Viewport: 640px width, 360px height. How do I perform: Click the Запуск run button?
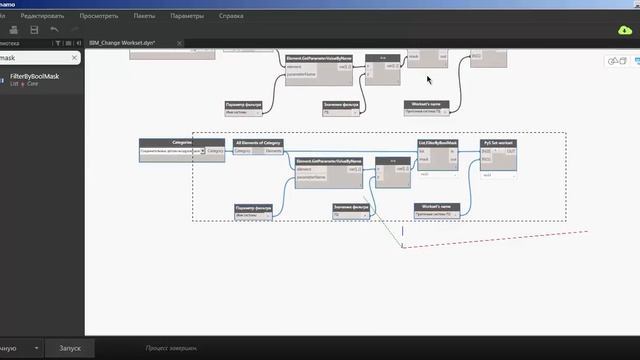[x=70, y=348]
